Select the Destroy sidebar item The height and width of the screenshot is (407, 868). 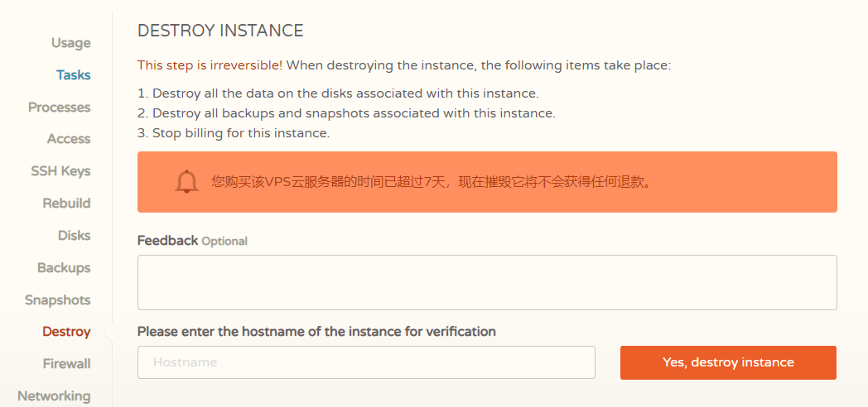click(66, 332)
